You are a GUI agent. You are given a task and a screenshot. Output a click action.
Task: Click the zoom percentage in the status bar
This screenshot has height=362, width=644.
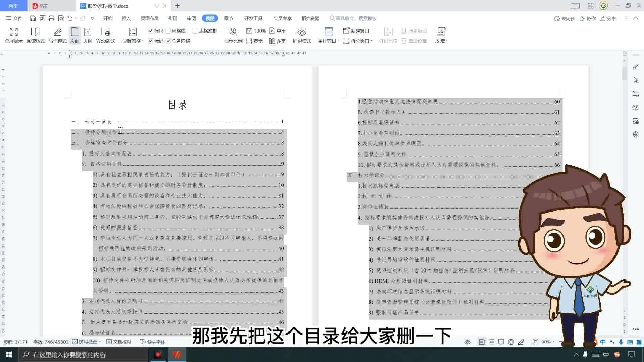click(x=546, y=342)
